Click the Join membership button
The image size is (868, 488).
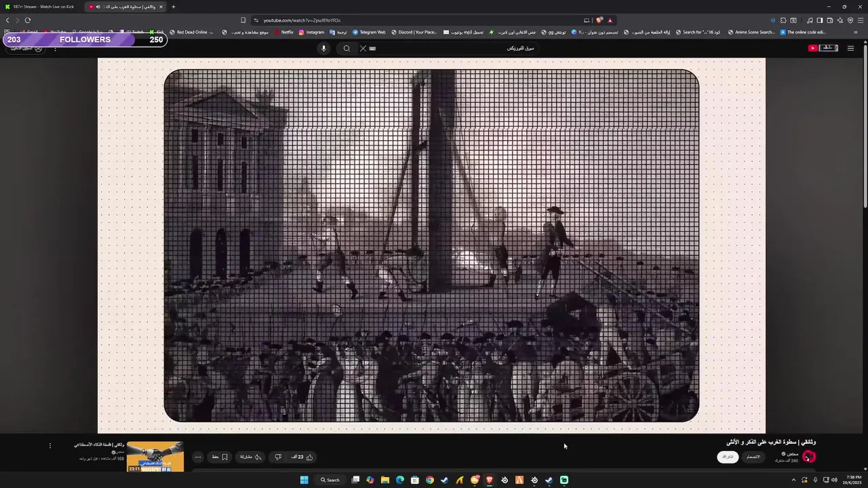[x=753, y=457]
